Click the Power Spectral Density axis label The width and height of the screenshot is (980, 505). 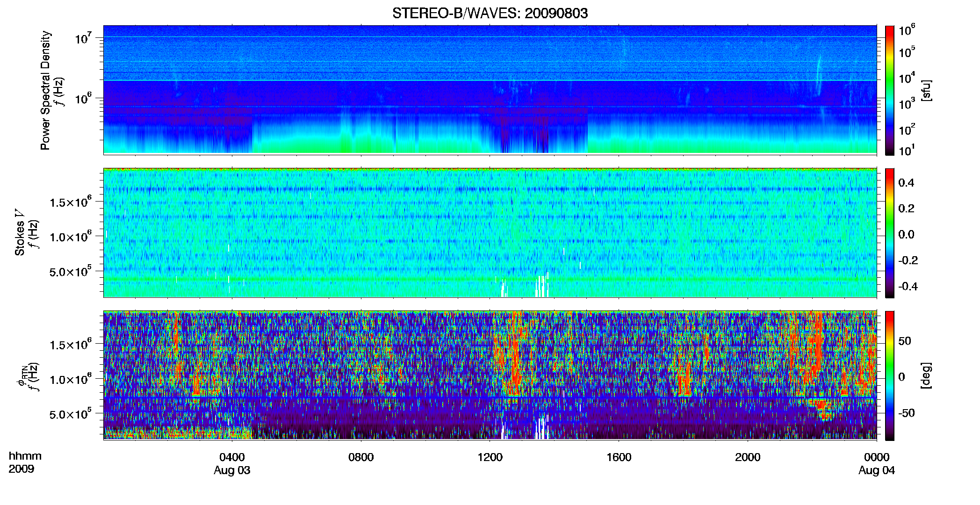(45, 90)
